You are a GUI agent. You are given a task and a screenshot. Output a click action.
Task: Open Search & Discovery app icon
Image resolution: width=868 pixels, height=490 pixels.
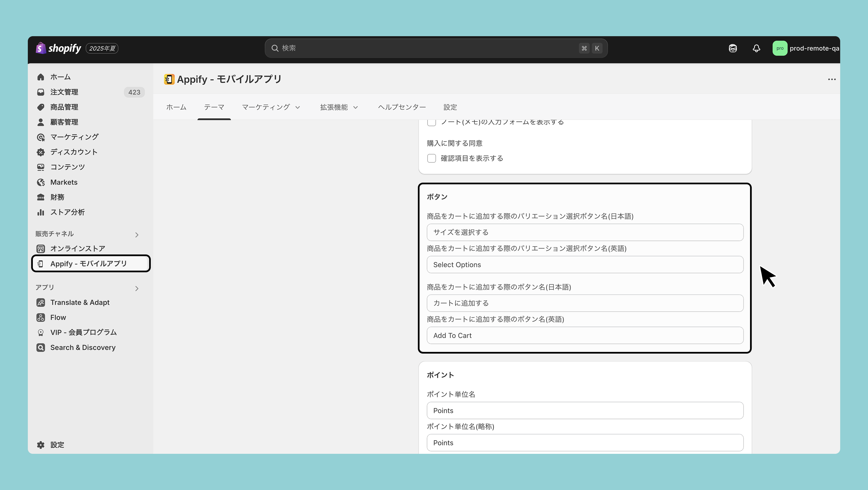41,347
